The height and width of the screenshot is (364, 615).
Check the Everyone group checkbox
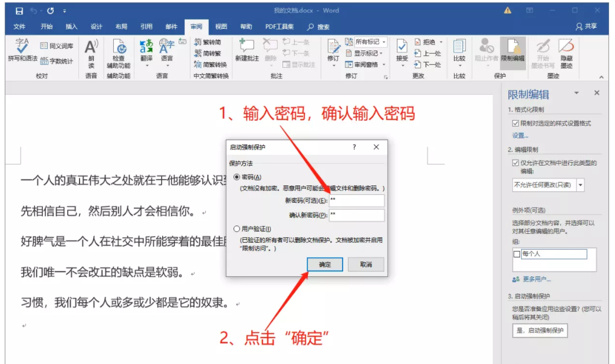[x=517, y=254]
